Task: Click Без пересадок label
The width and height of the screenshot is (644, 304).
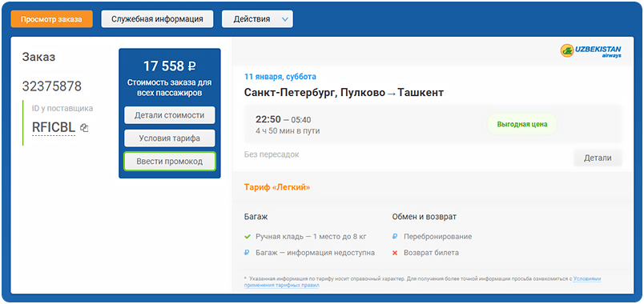Action: [272, 154]
